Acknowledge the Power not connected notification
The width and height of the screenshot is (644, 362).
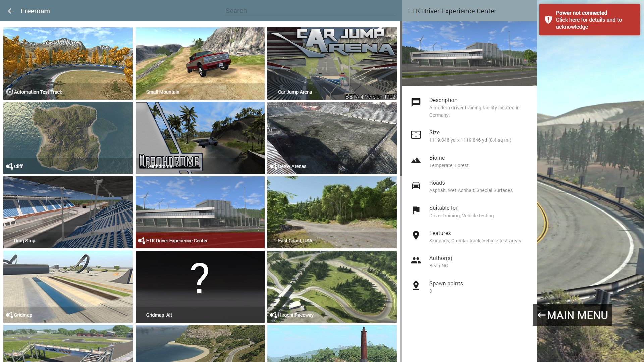pyautogui.click(x=589, y=20)
